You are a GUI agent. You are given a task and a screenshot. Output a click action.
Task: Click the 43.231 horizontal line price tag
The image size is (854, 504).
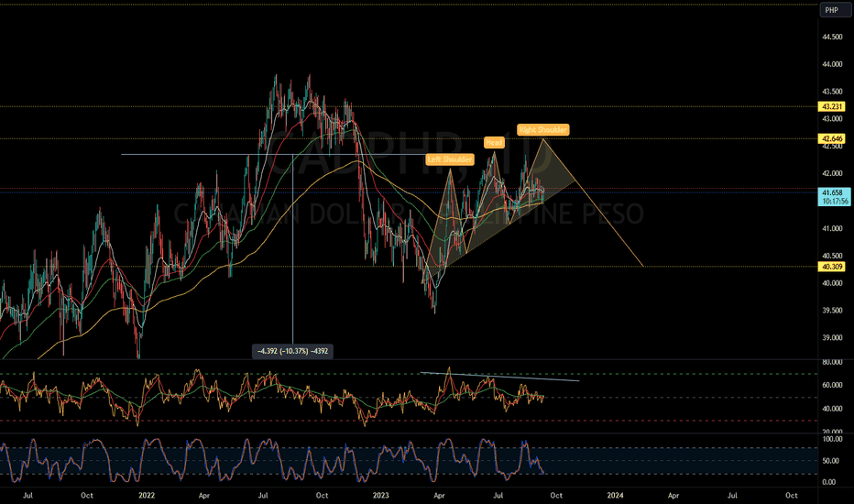coord(832,107)
